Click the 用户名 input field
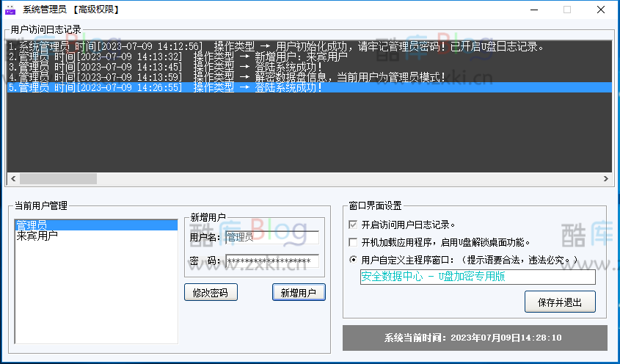 [272, 237]
